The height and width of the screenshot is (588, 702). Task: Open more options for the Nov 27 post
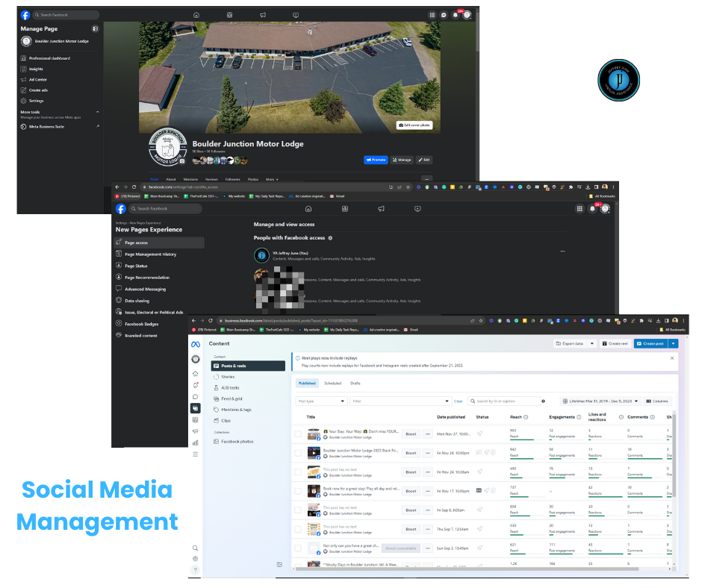coord(428,434)
